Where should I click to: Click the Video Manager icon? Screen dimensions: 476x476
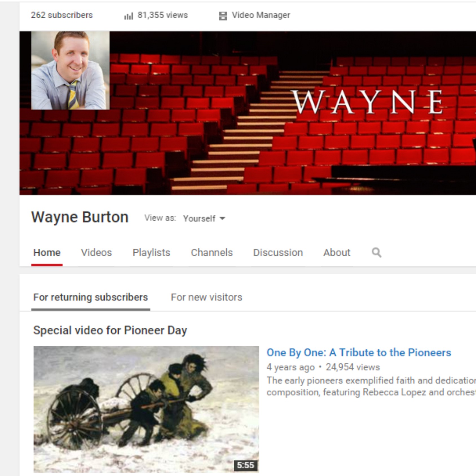tap(223, 16)
